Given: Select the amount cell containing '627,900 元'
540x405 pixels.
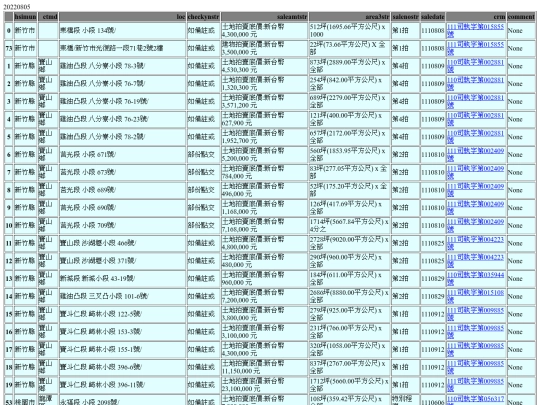Looking at the screenshot, I should (264, 119).
